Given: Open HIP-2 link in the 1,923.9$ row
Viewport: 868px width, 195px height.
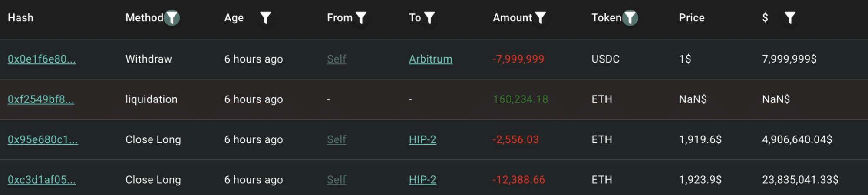Looking at the screenshot, I should [422, 180].
